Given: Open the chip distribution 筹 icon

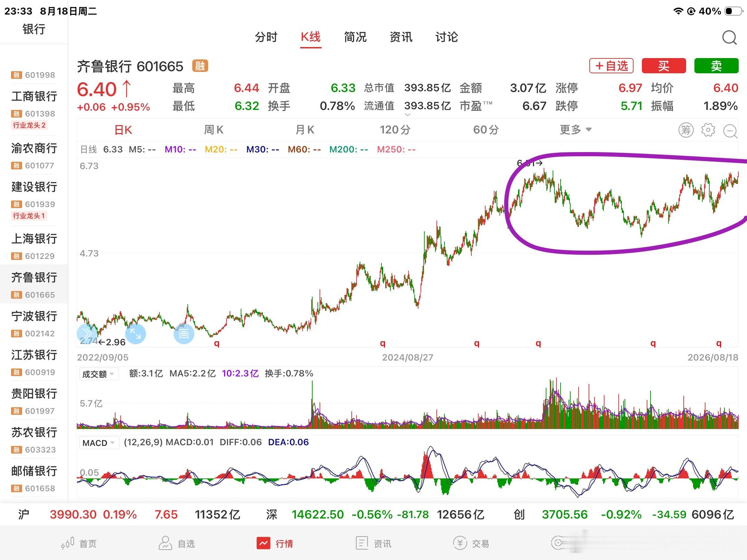Looking at the screenshot, I should 686,130.
